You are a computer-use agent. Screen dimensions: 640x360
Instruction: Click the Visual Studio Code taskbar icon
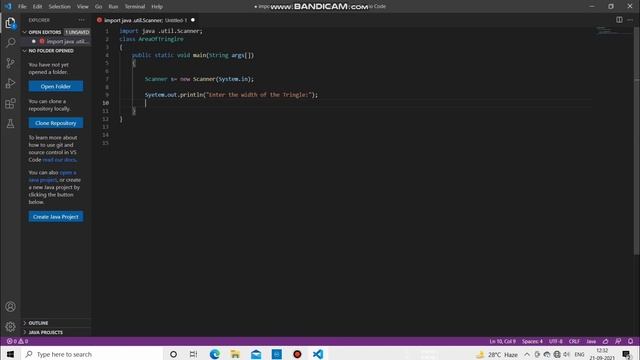click(318, 354)
